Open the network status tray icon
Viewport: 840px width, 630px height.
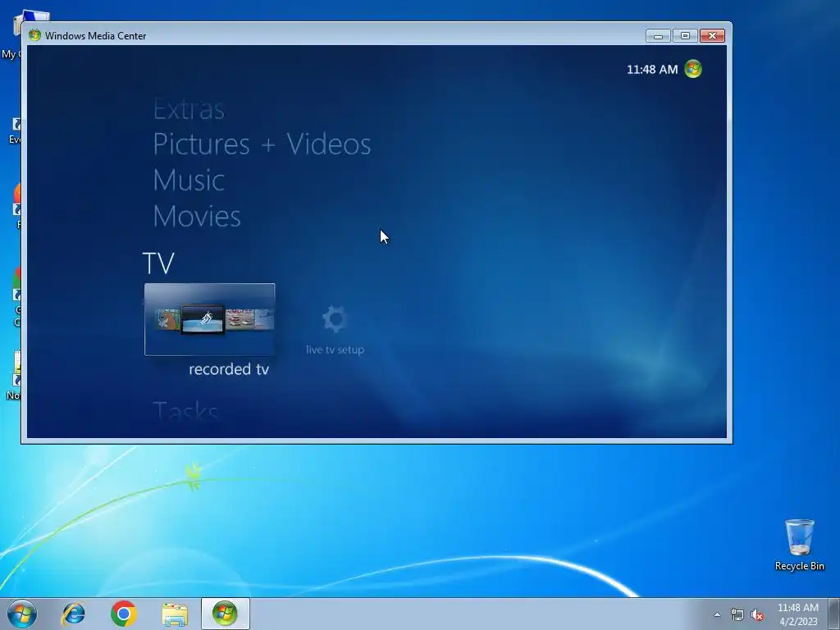pos(737,615)
